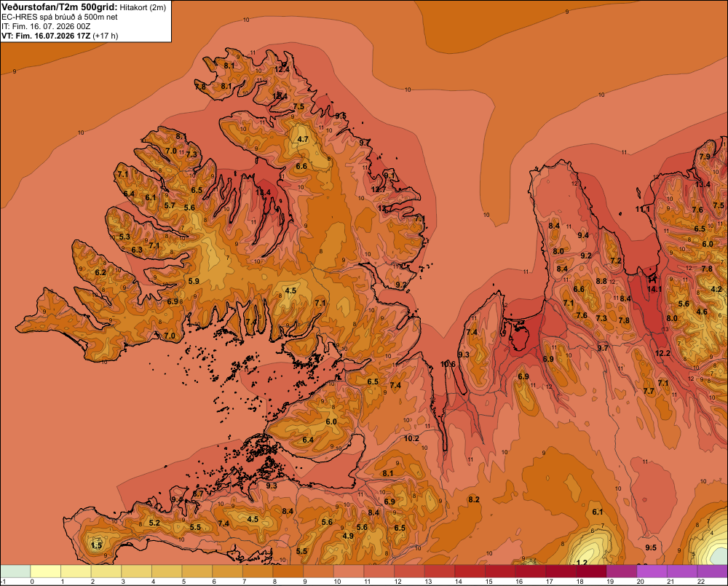This screenshot has width=728, height=586.
Task: Click legend scale number 15
Action: pos(489,582)
